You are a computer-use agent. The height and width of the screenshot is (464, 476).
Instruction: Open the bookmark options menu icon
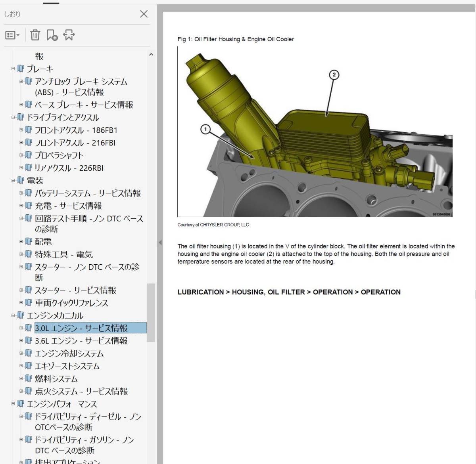12,35
